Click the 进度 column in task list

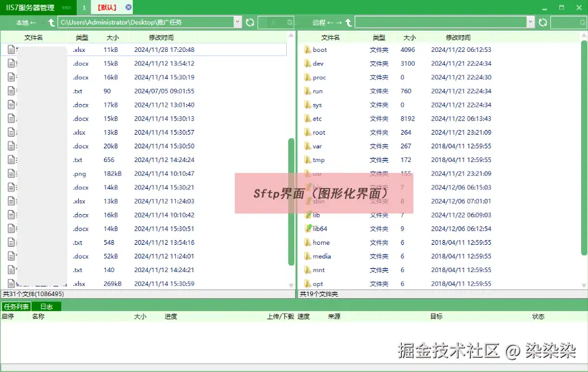pyautogui.click(x=171, y=317)
